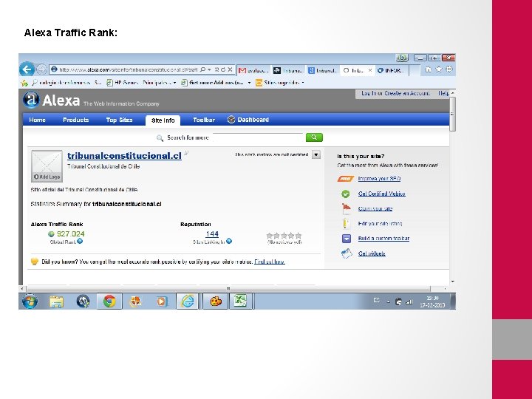The image size is (532, 399).
Task: Click the Find out how link
Action: point(270,262)
